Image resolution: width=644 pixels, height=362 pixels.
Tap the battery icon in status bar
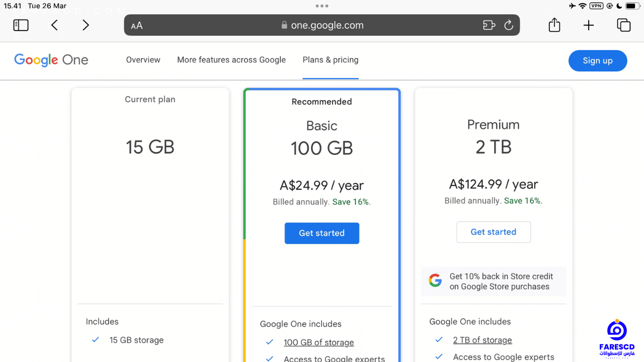point(632,6)
